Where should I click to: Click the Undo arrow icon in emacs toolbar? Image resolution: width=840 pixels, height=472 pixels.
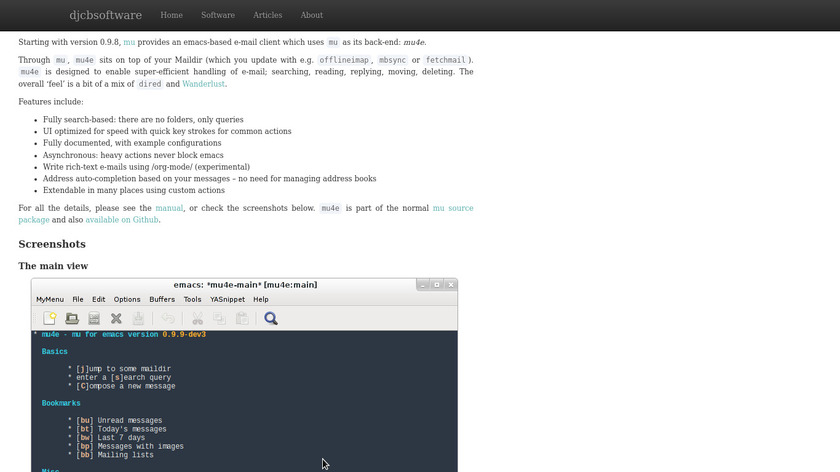168,318
